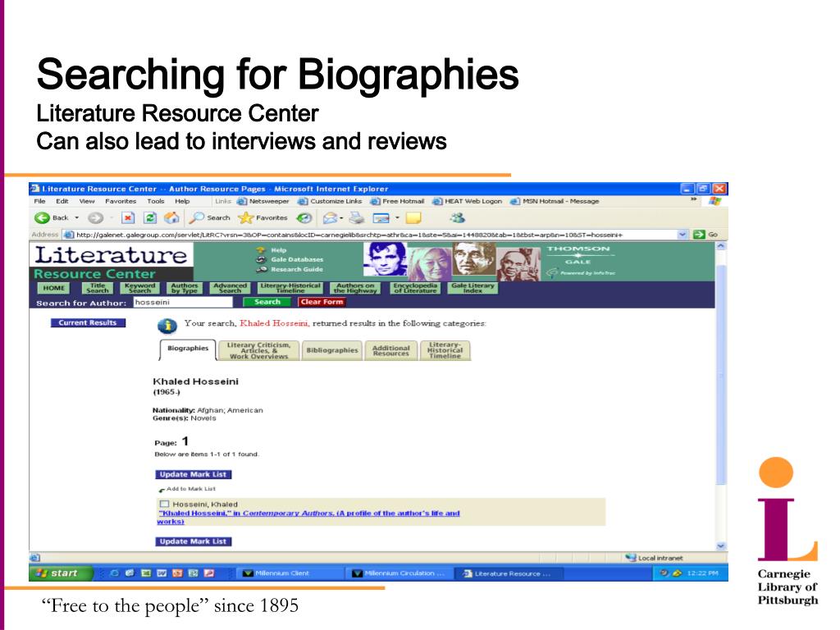Image resolution: width=840 pixels, height=630 pixels.
Task: Click the greyed Forward arrow icon
Action: pyautogui.click(x=95, y=217)
